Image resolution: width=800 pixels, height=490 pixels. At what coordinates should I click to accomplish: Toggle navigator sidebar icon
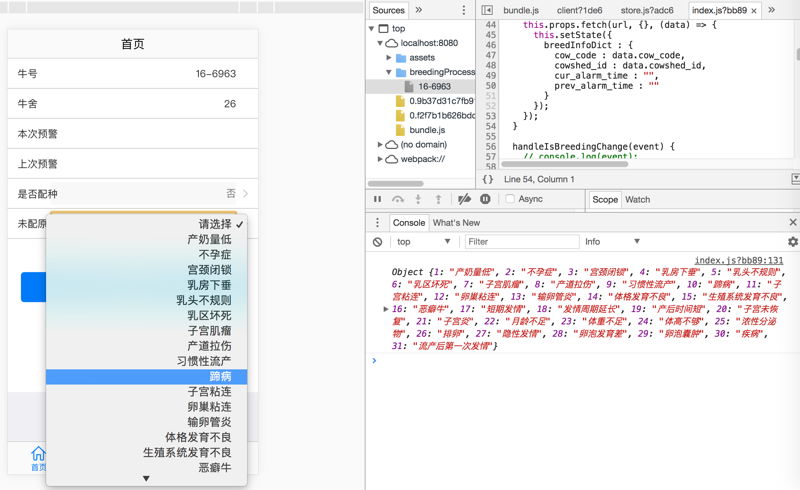(x=487, y=10)
